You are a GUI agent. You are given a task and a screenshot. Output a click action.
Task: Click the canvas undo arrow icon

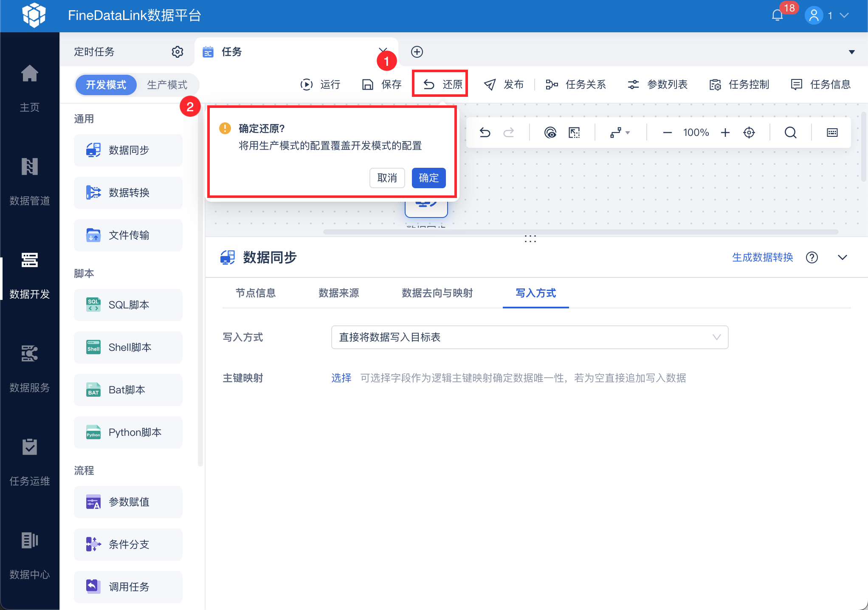(485, 133)
